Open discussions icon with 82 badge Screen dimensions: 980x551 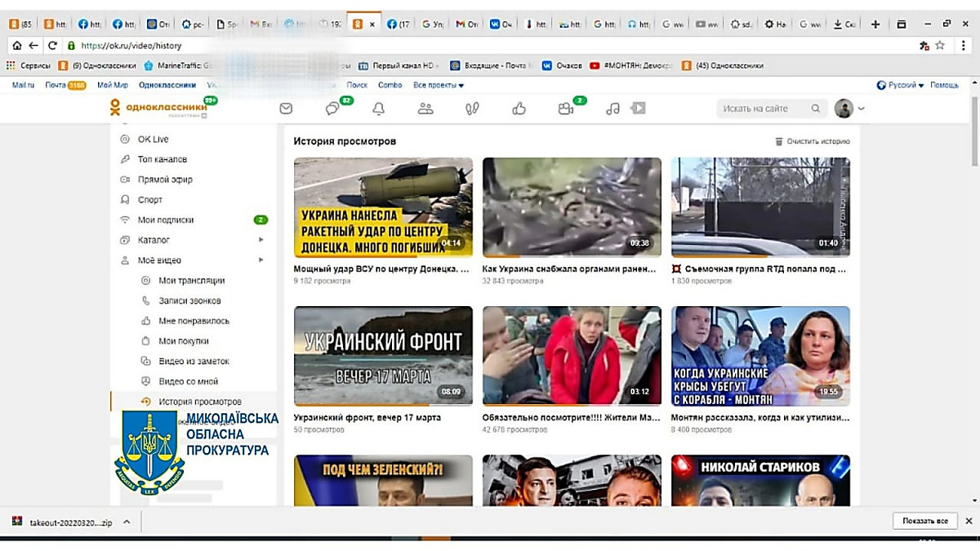[332, 109]
